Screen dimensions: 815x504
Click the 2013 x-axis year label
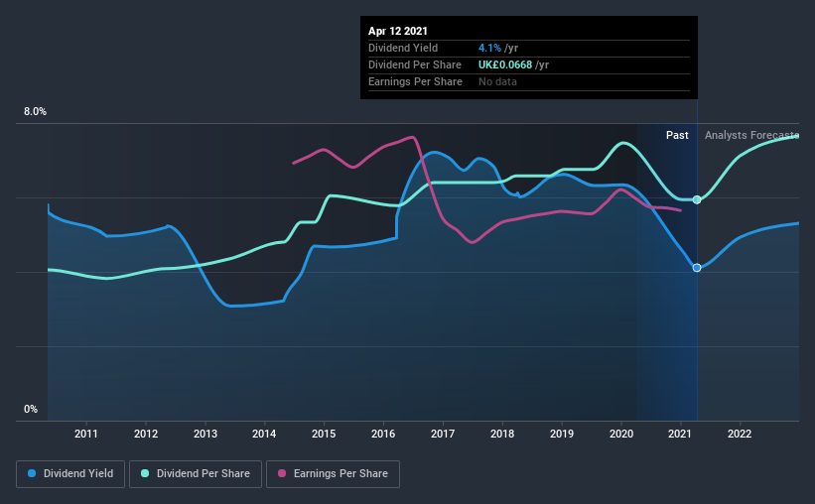pyautogui.click(x=205, y=434)
